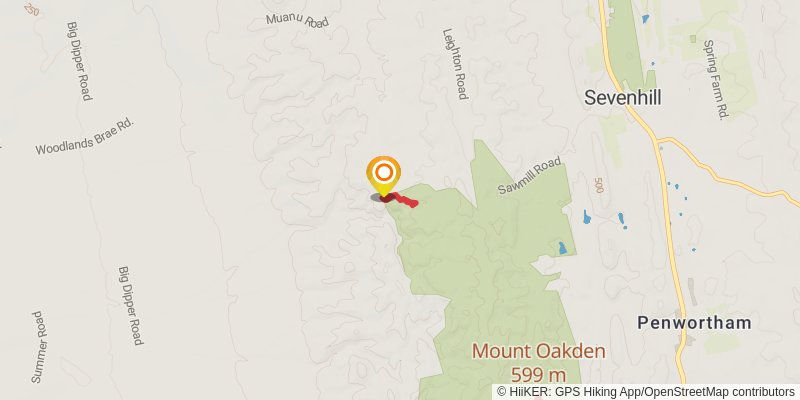Select the Mount Oakden 599 m label
The image size is (800, 400).
(x=539, y=363)
